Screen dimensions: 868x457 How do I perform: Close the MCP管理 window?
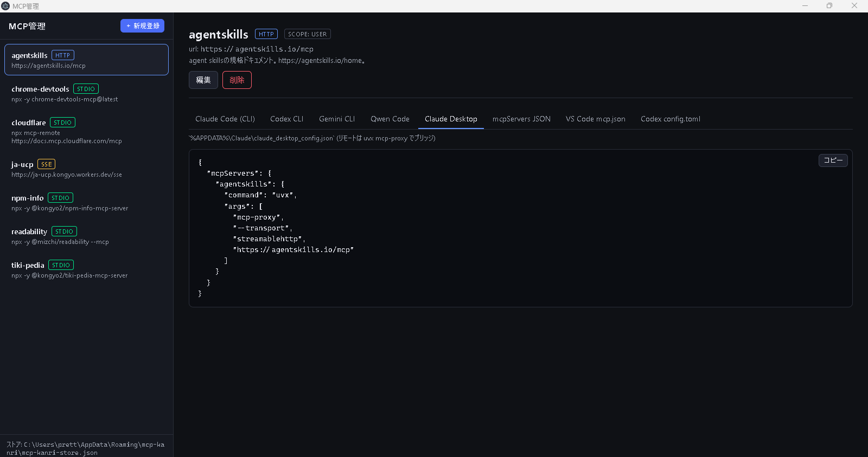pos(854,6)
